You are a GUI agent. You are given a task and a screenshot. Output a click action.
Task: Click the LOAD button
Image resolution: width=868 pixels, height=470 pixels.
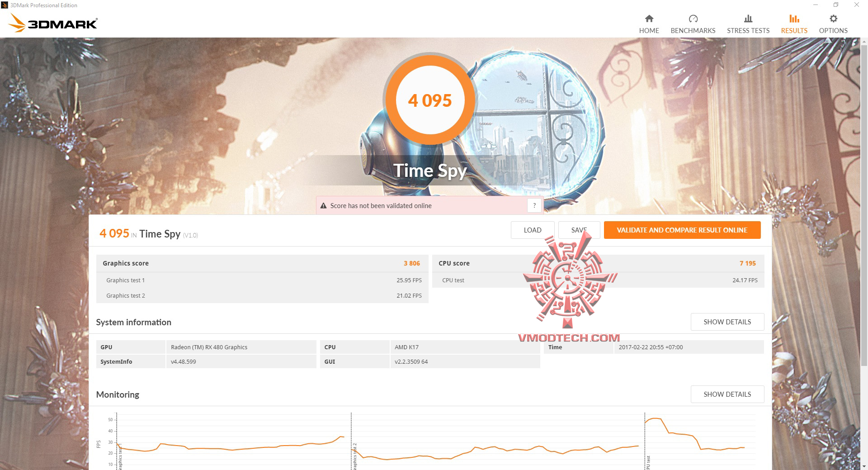(x=533, y=230)
